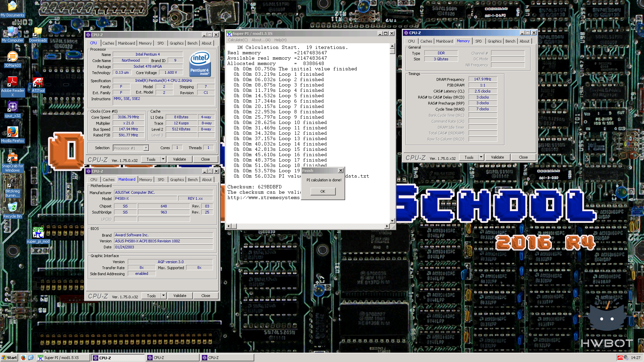Open SnapCrab for Windows shortcut
This screenshot has width=644, height=362.
coord(12,162)
